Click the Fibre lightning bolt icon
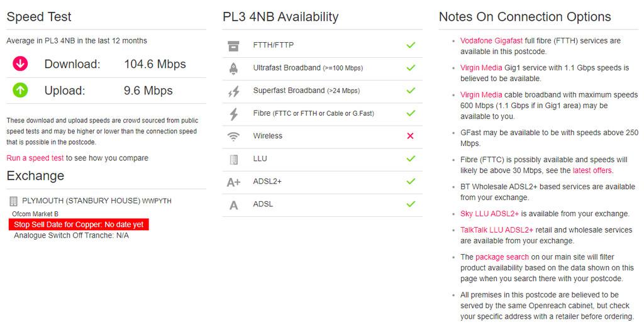The image size is (644, 332). [x=234, y=114]
